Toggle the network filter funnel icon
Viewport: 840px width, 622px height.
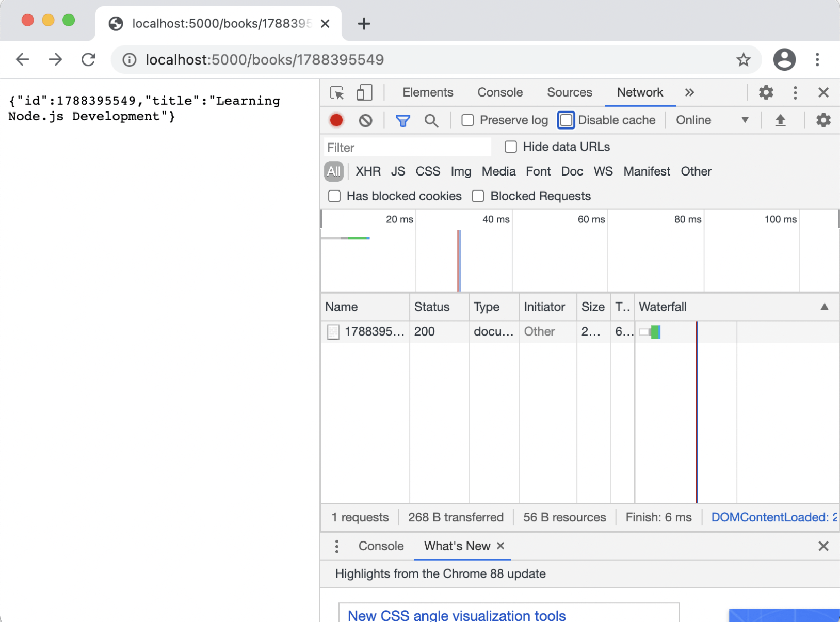click(x=402, y=120)
